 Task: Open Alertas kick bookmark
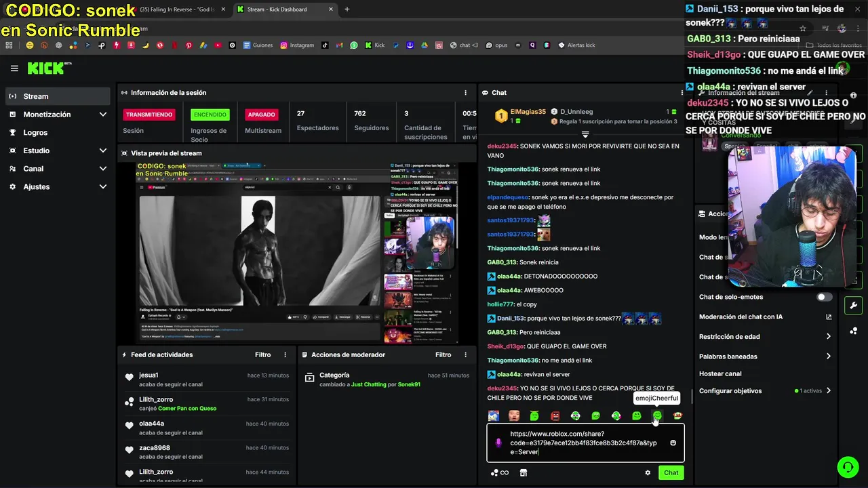point(576,45)
